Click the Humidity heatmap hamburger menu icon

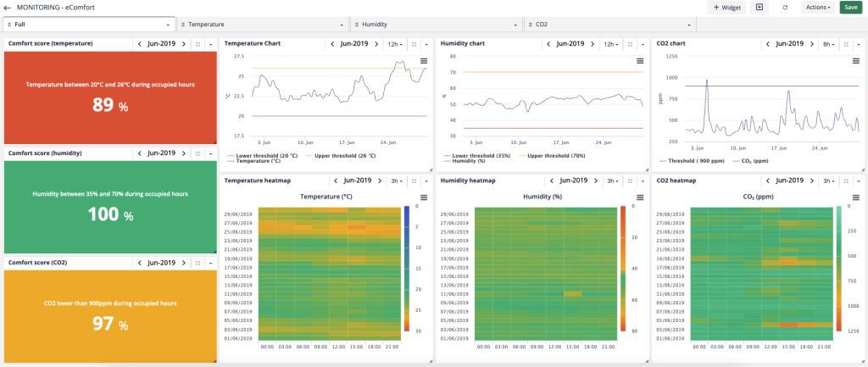click(640, 197)
